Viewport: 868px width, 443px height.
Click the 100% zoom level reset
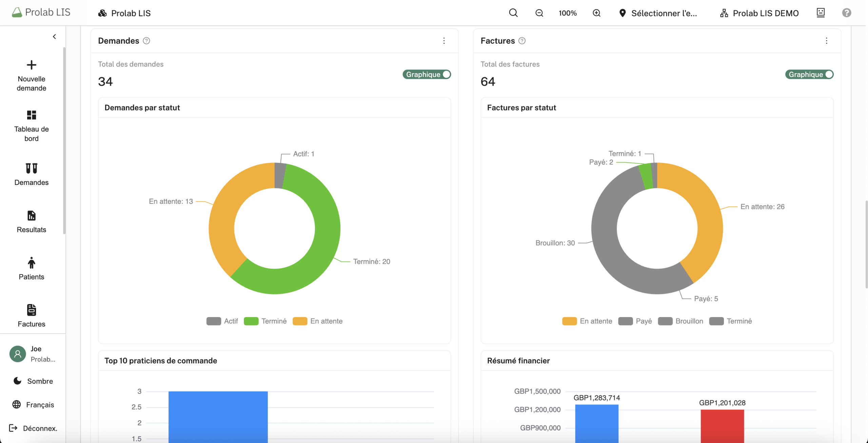click(x=568, y=13)
